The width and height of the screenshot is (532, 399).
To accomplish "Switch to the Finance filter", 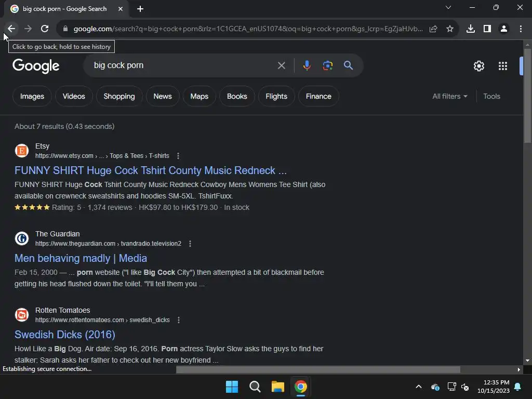I will 318,96.
